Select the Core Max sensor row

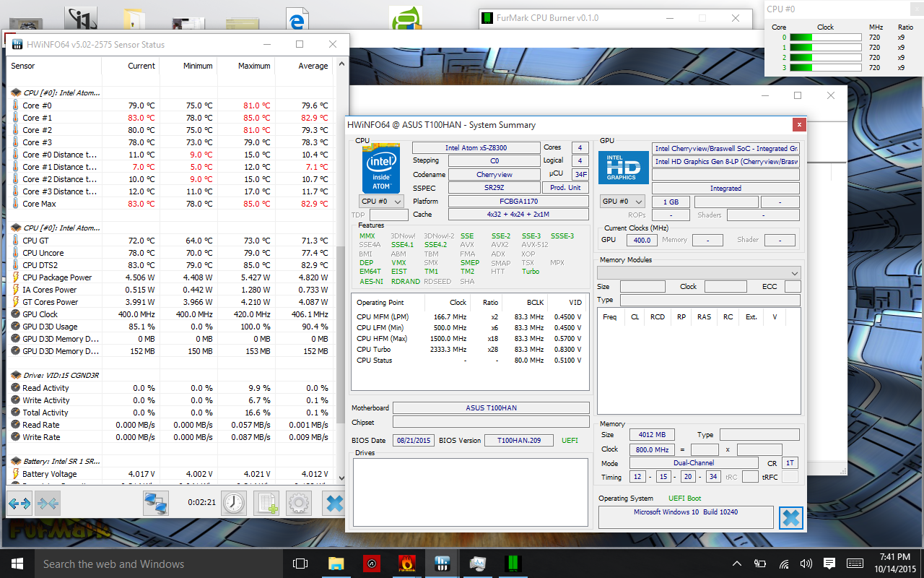pos(170,204)
